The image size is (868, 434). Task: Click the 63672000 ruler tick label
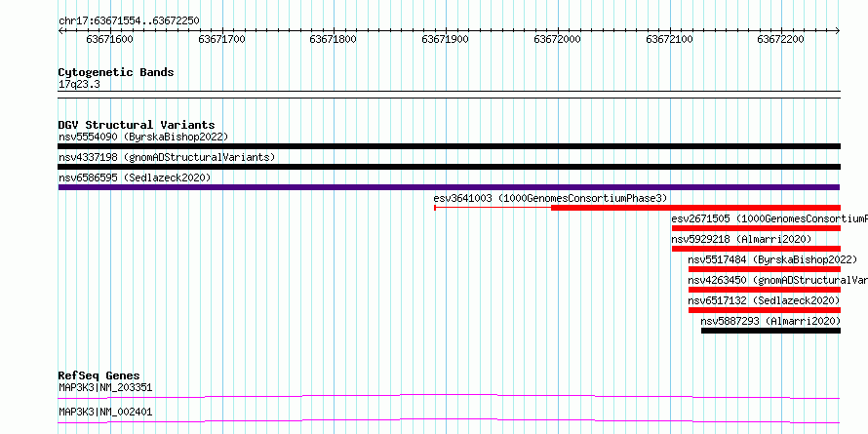click(557, 39)
